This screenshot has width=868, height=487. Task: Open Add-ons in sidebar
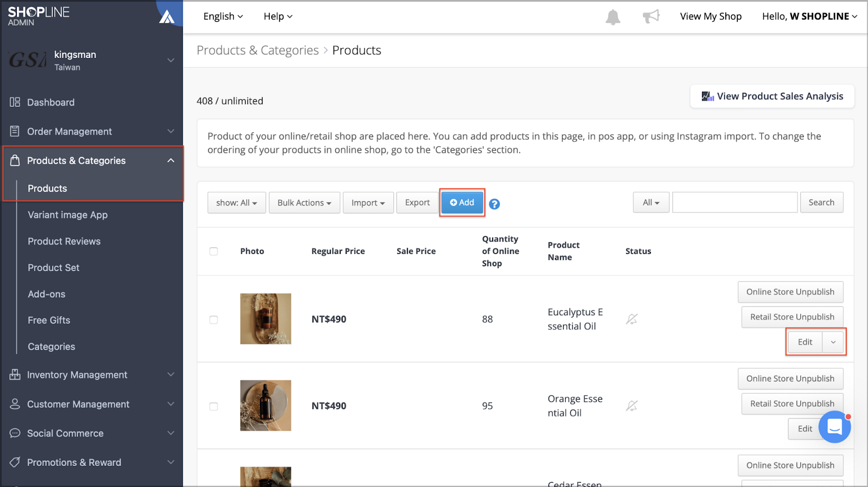click(x=47, y=294)
